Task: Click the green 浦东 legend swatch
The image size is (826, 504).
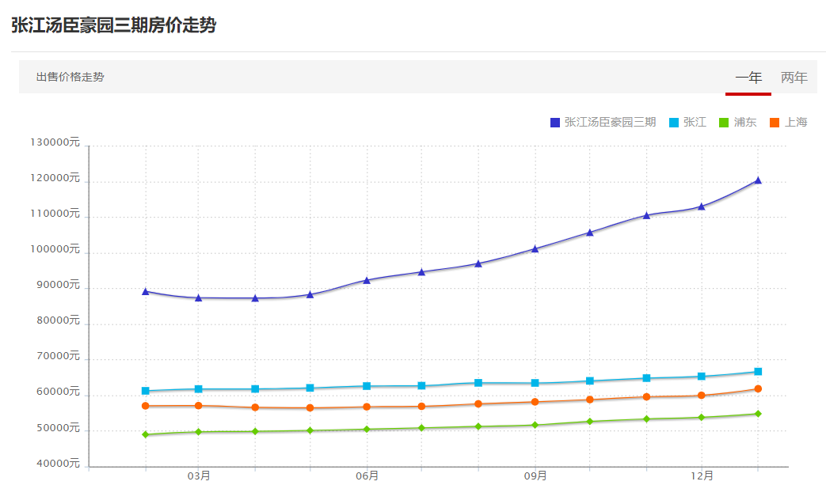Action: [724, 123]
